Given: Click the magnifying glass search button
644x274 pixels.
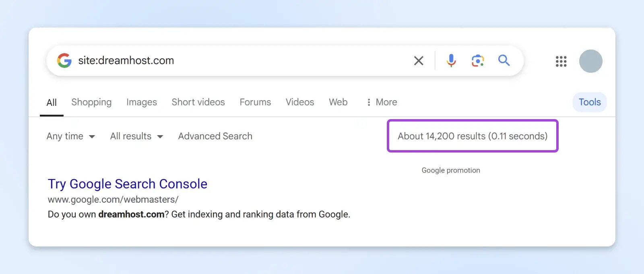Looking at the screenshot, I should click(504, 60).
